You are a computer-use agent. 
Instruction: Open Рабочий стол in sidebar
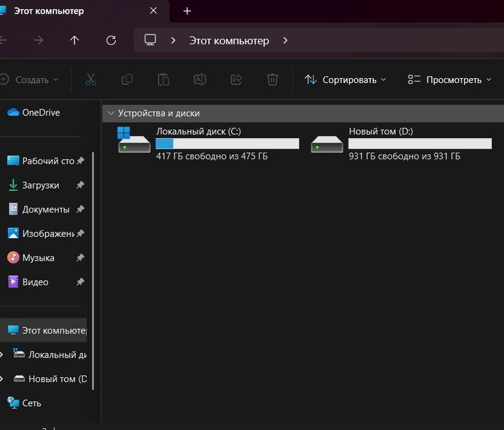pos(45,161)
